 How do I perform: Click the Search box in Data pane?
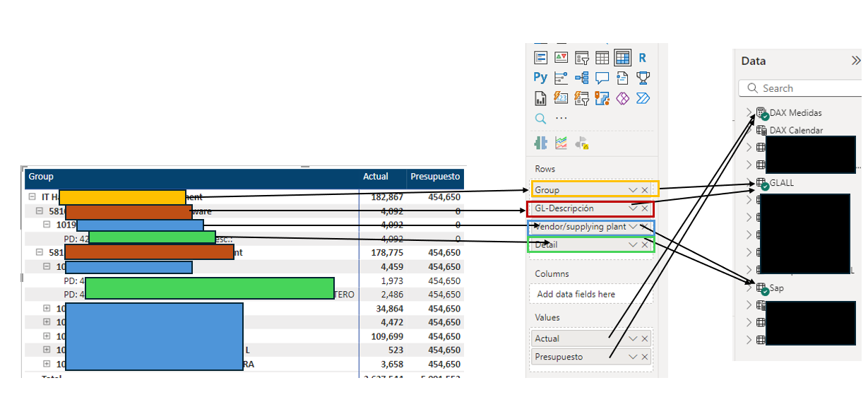[802, 88]
